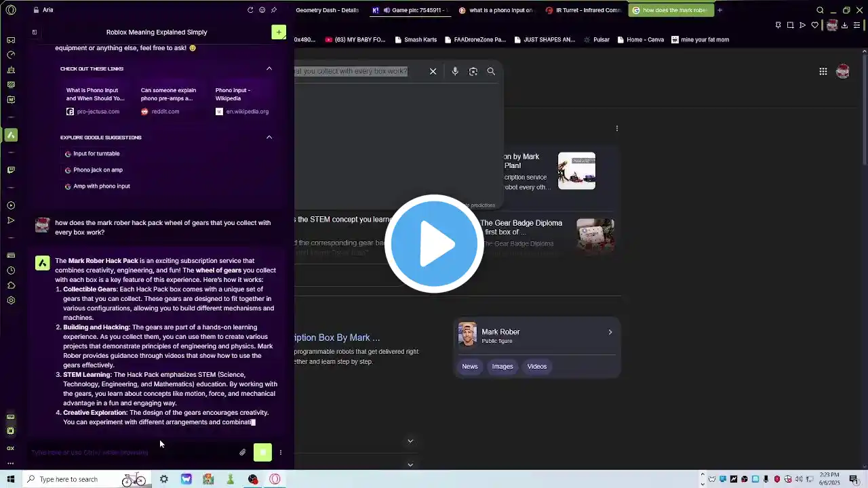
Task: Switch to the Geometry Dash - Details tab
Action: tap(328, 10)
